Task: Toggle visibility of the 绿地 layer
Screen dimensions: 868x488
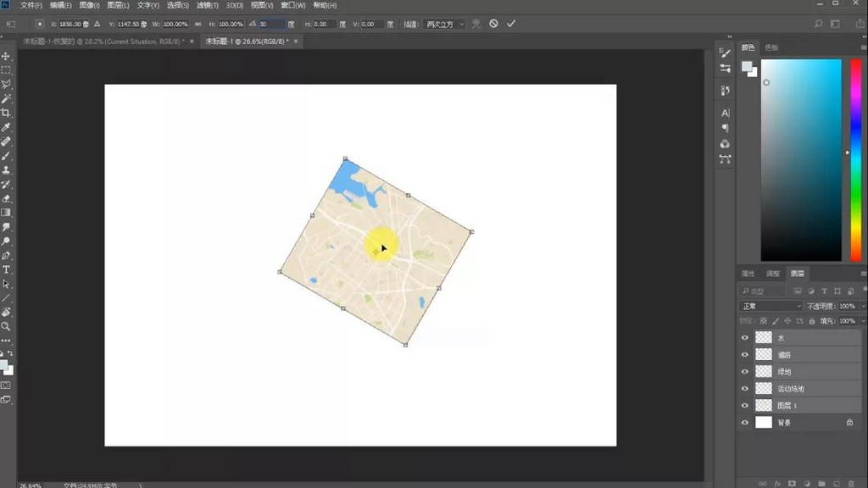Action: 745,371
